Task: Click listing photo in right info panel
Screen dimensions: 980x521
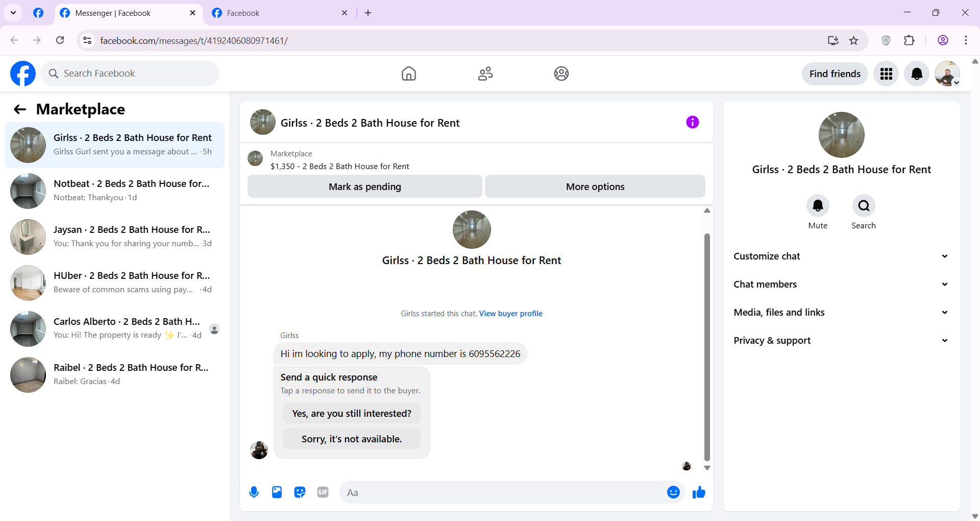Action: point(841,135)
